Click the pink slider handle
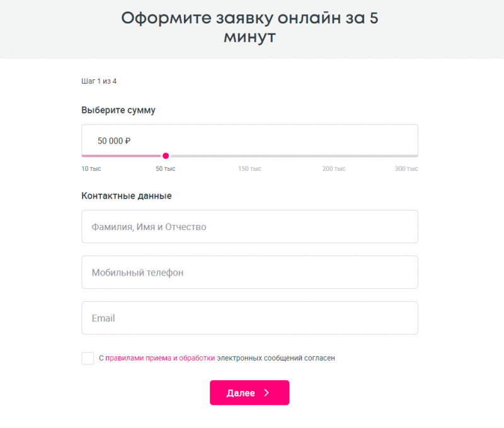 (x=166, y=156)
